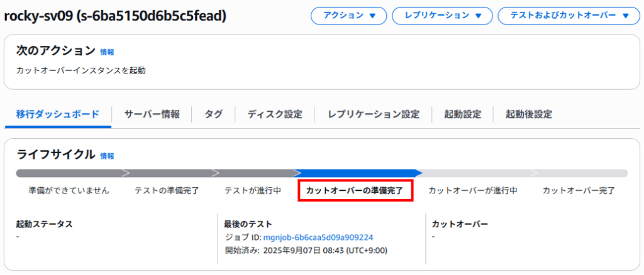Viewport: 644px width, 275px height.
Task: Open 情報 link next to ライフサイクル
Action: 107,156
